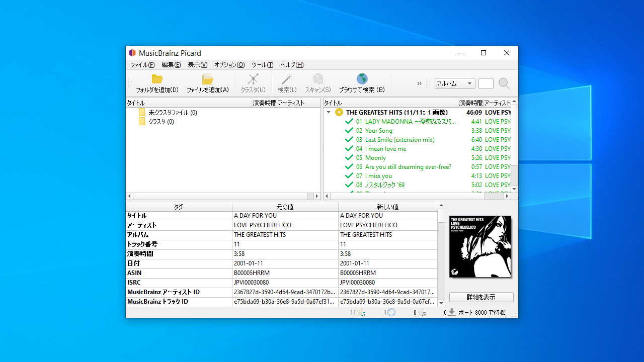Click the アーティスト tag row label

[142, 225]
